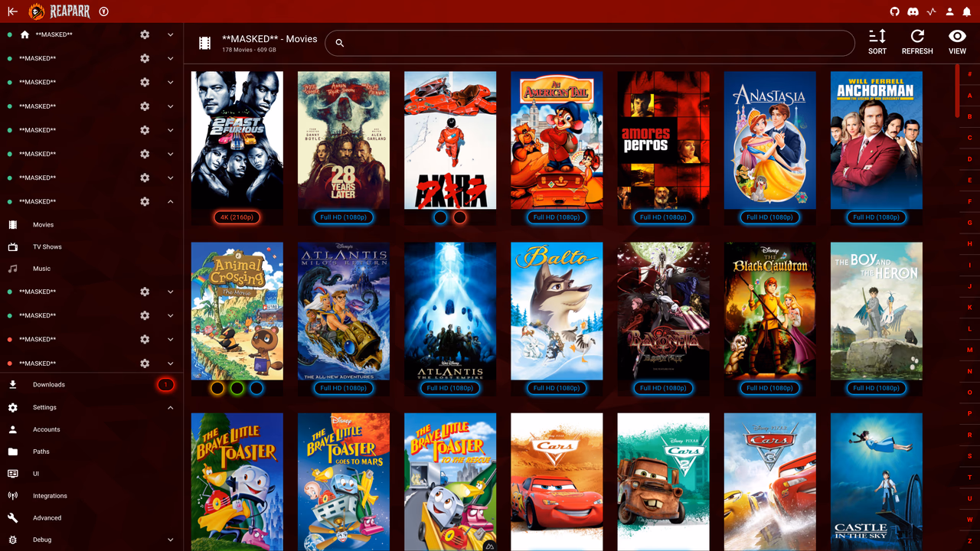Open the Accounts settings page

pos(47,429)
